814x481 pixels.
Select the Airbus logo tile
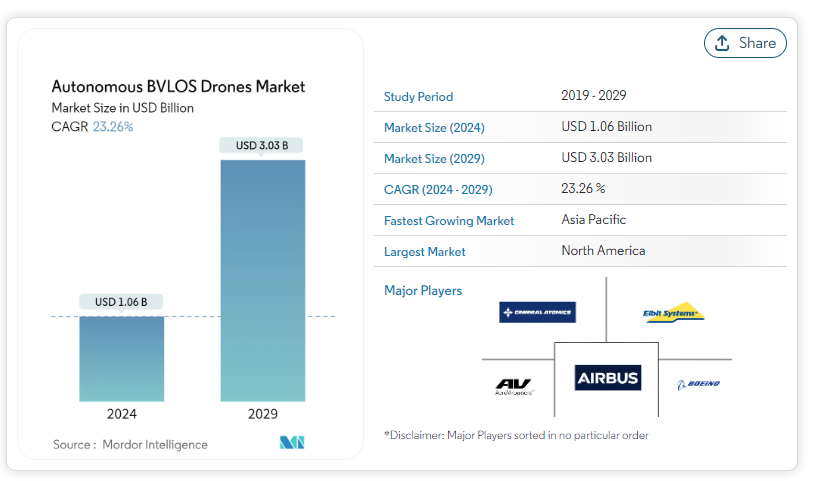coord(607,378)
